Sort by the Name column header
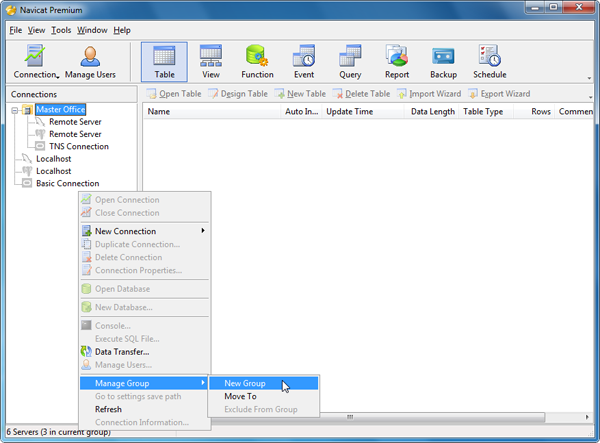Viewport: 600px width, 443px height. coord(212,112)
